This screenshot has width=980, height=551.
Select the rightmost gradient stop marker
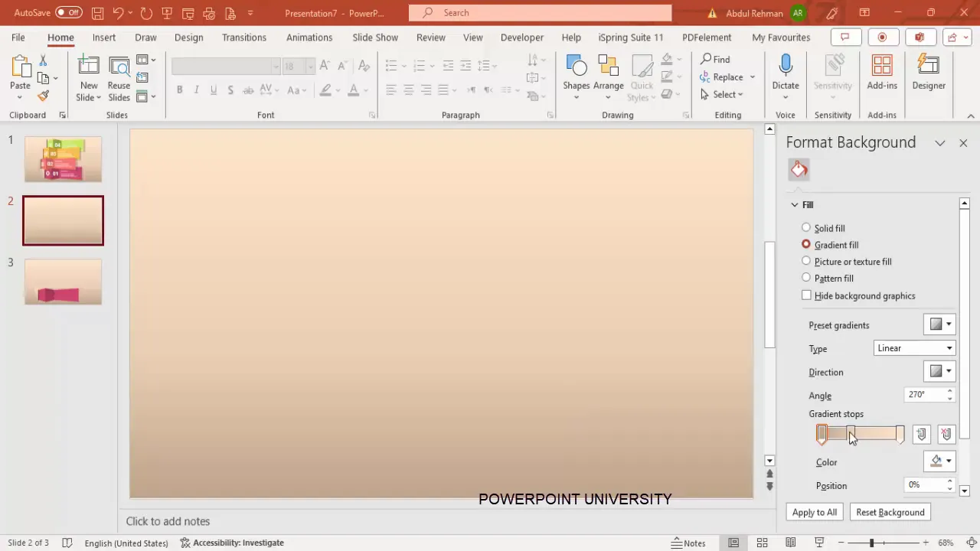click(900, 435)
